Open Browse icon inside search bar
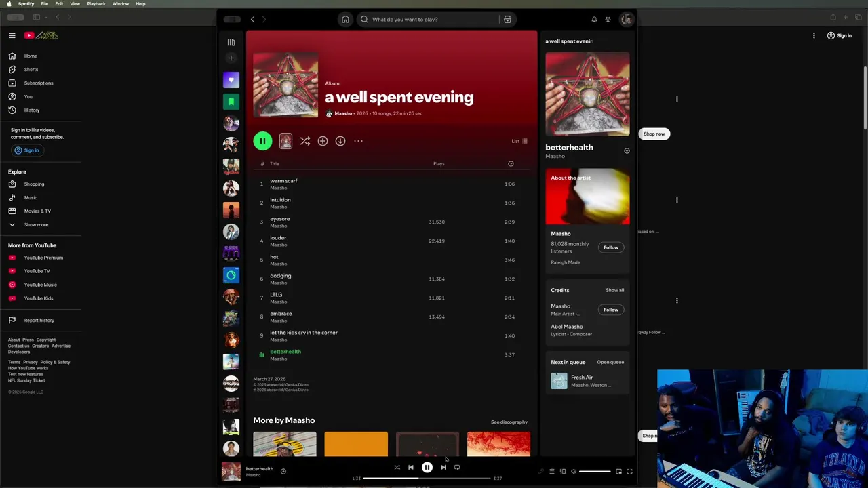Image resolution: width=868 pixels, height=488 pixels. 507,19
